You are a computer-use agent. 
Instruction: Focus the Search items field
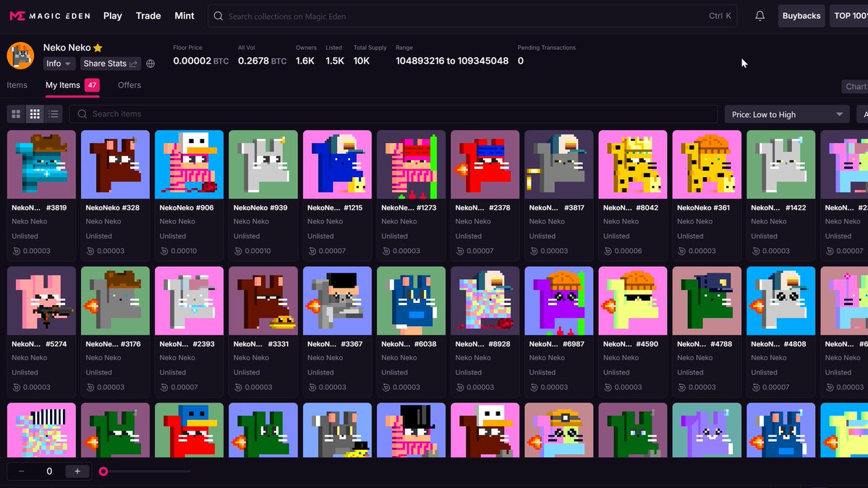(394, 114)
